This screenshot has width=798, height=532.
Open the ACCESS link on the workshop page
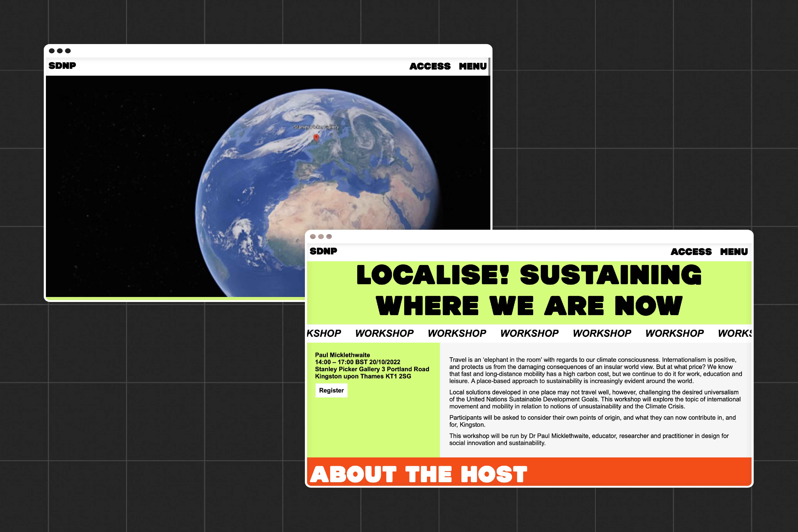[x=691, y=251]
